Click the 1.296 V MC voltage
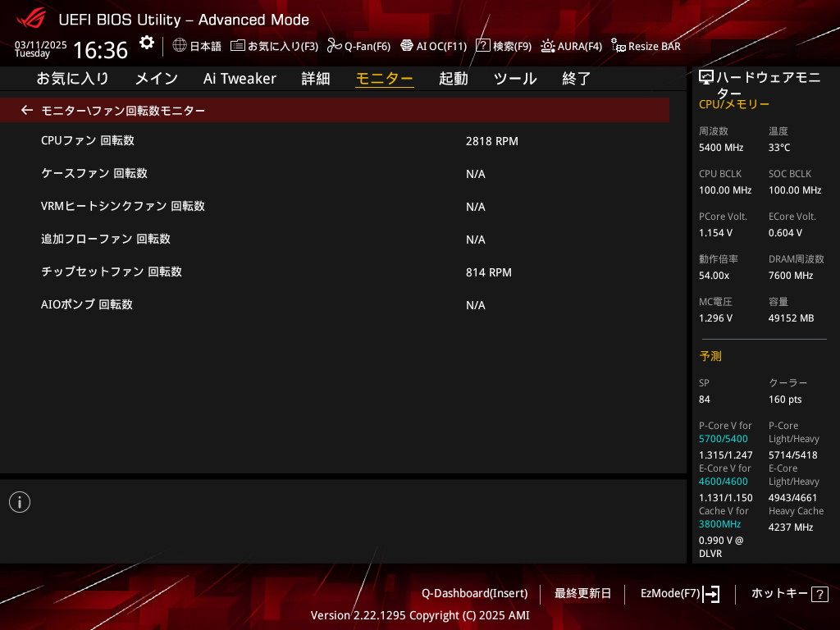 pyautogui.click(x=715, y=318)
